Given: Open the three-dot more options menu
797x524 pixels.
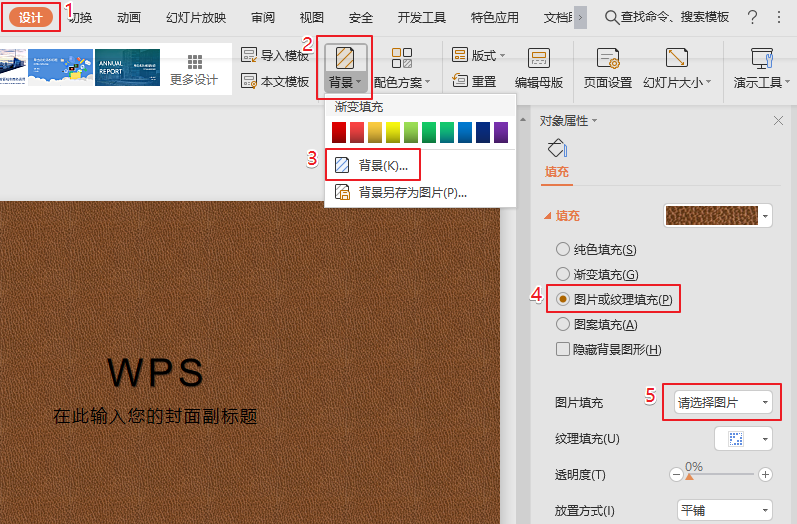Looking at the screenshot, I should 779,18.
